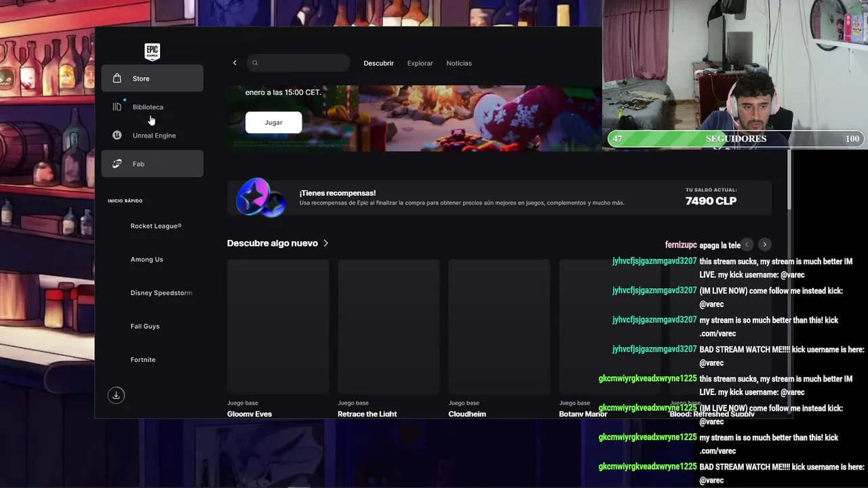Go back with the left chevron
Image resolution: width=868 pixels, height=488 pixels.
tap(235, 63)
